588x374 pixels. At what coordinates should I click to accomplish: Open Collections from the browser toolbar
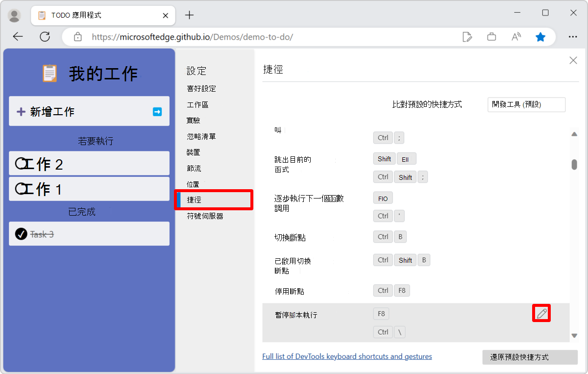pos(491,36)
